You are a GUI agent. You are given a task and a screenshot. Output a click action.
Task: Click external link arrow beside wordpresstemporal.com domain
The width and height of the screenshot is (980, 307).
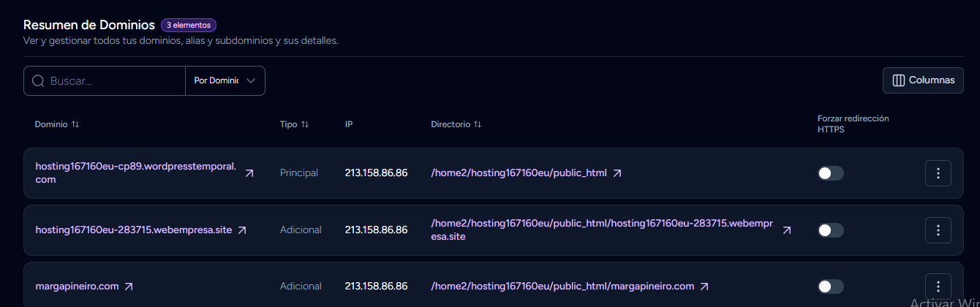tap(249, 173)
